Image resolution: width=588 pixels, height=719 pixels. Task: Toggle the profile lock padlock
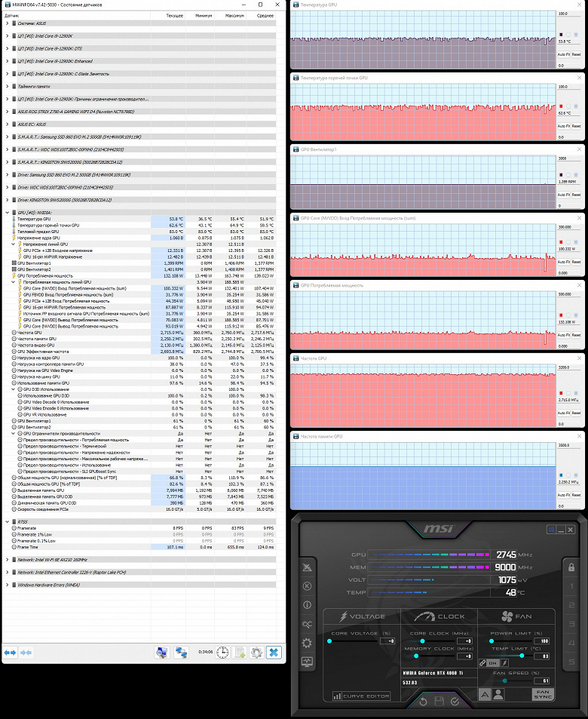pos(571,567)
